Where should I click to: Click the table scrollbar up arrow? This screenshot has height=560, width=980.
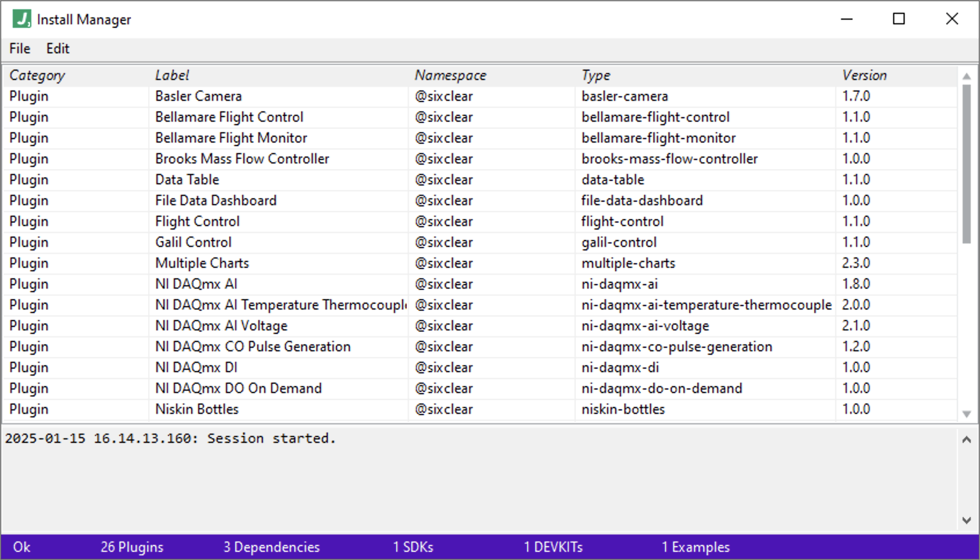(x=966, y=76)
